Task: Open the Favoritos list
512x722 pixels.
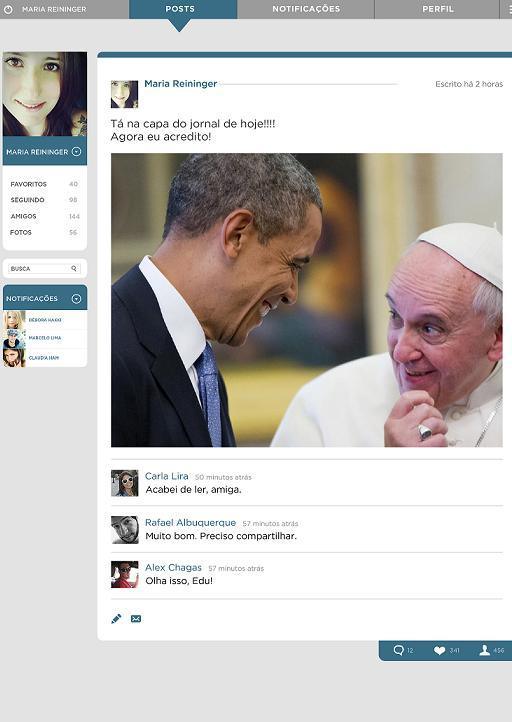Action: 45,184
